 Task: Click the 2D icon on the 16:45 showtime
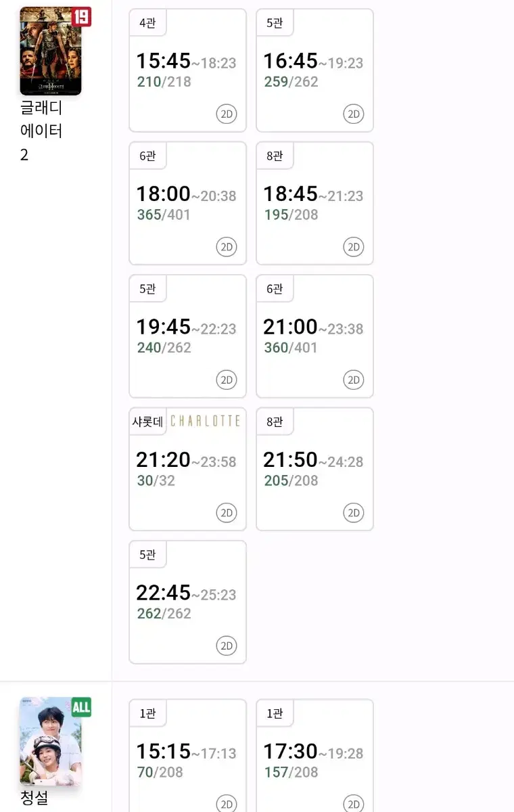pyautogui.click(x=354, y=114)
